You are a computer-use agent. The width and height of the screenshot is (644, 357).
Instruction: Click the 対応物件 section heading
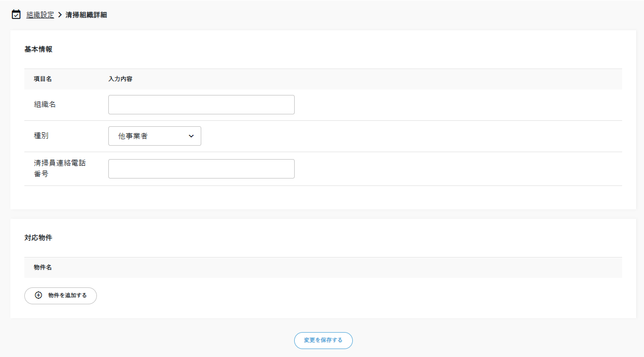click(38, 238)
